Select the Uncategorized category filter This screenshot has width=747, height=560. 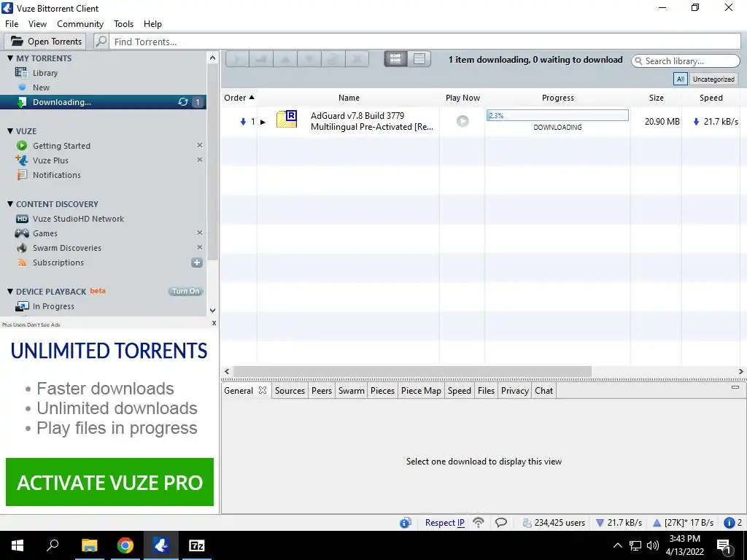713,79
